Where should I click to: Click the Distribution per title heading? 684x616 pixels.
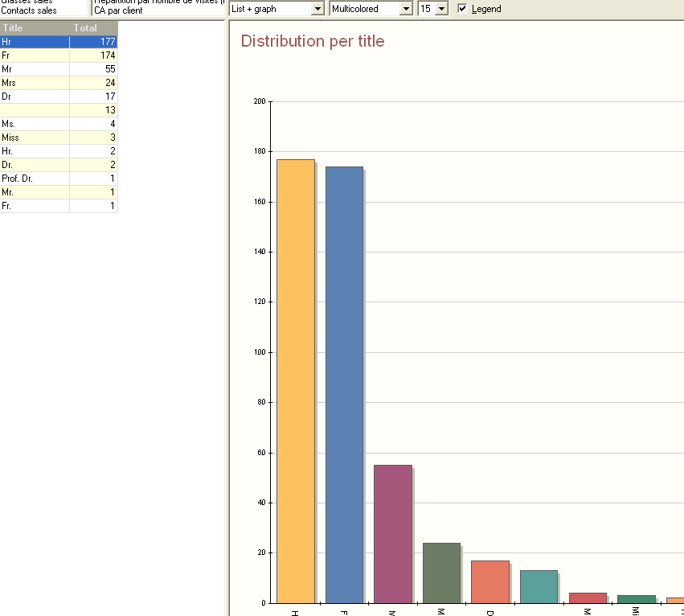pos(313,41)
